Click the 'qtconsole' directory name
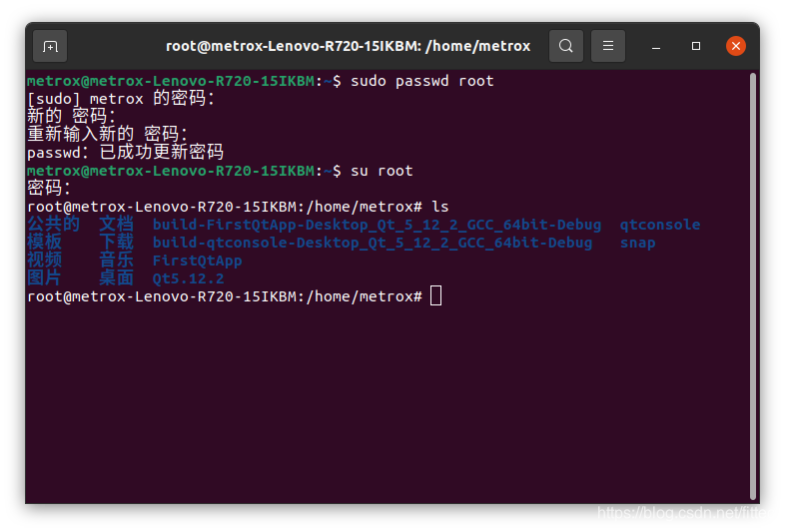Image resolution: width=785 pixels, height=532 pixels. click(x=660, y=225)
